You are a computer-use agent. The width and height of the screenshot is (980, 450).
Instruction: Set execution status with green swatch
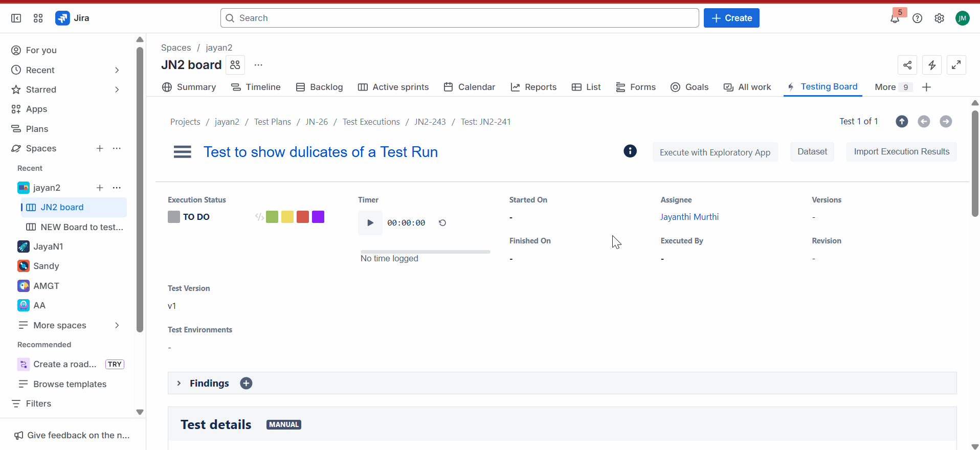[272, 217]
